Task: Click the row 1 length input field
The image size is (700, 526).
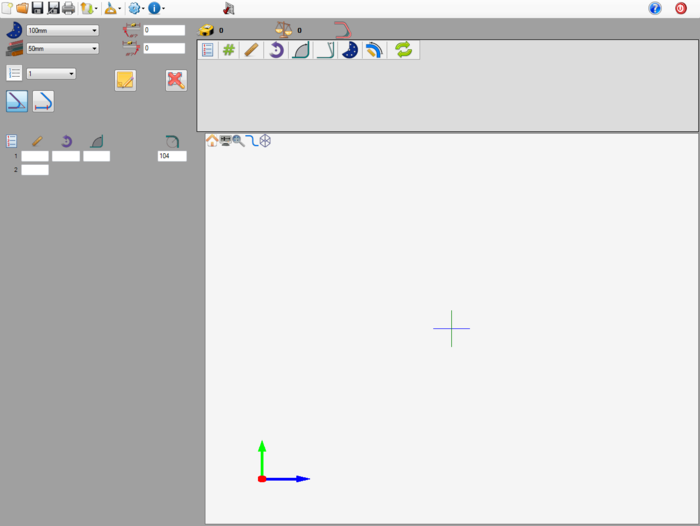Action: [x=35, y=156]
